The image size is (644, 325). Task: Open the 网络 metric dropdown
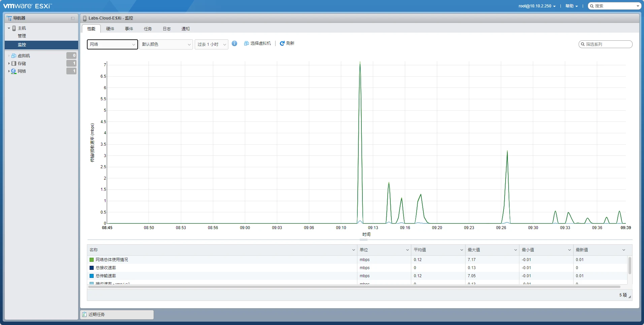coord(112,44)
